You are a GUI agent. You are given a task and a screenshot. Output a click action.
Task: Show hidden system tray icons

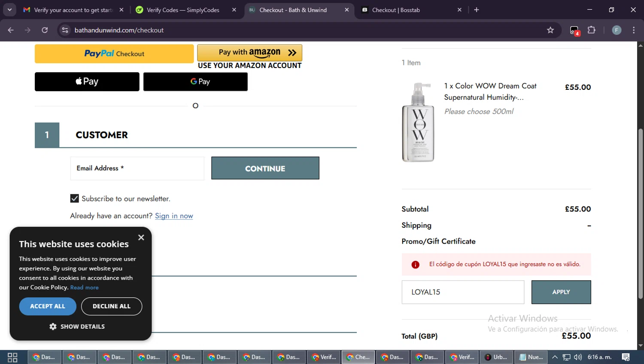tap(555, 357)
